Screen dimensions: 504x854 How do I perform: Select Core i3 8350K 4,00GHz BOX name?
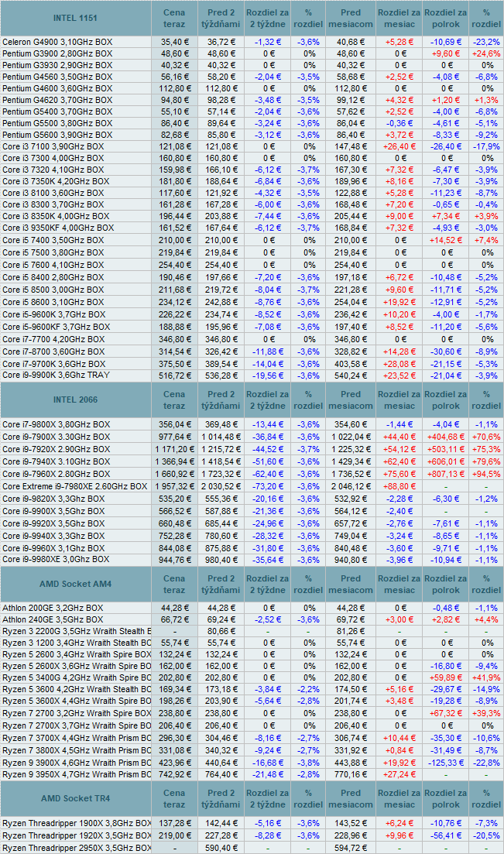tap(56, 216)
